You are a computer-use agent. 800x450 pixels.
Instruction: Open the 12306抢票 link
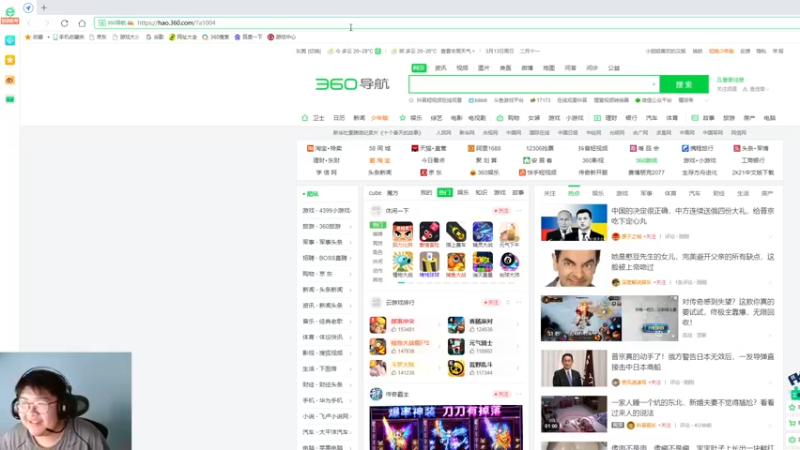click(x=540, y=148)
